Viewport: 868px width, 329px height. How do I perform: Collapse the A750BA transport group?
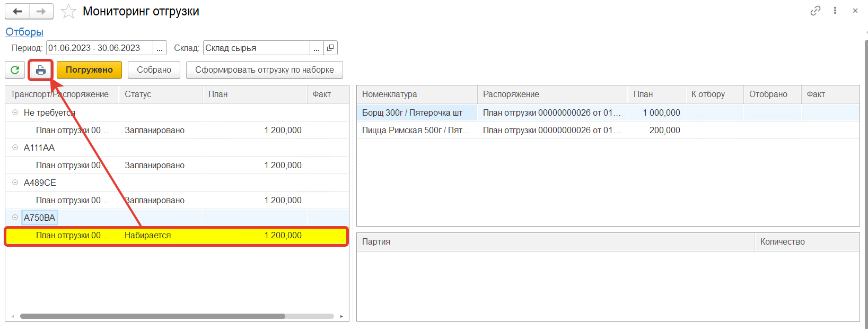[x=15, y=218]
